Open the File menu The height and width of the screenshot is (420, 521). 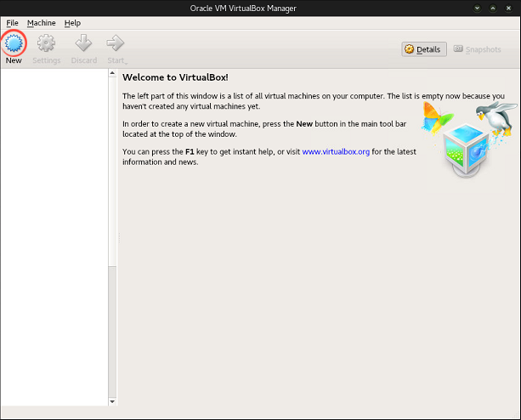(x=12, y=23)
